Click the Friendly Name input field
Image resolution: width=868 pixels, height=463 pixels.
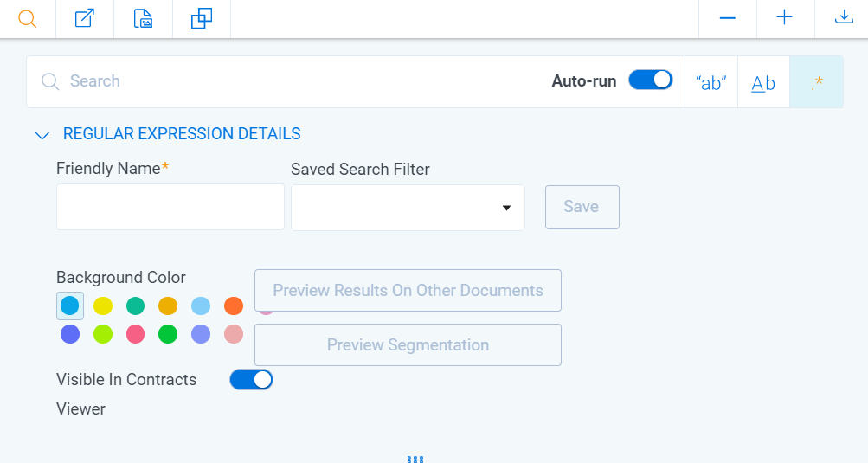(170, 207)
